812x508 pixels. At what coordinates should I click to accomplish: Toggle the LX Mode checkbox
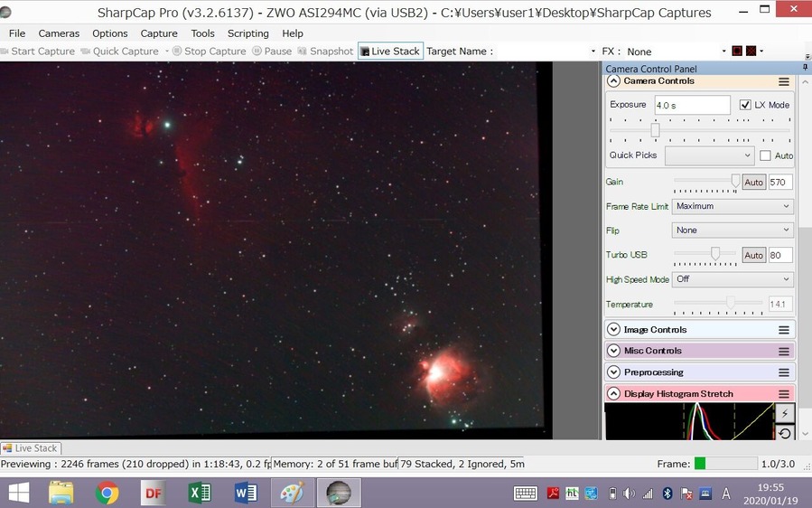click(745, 105)
